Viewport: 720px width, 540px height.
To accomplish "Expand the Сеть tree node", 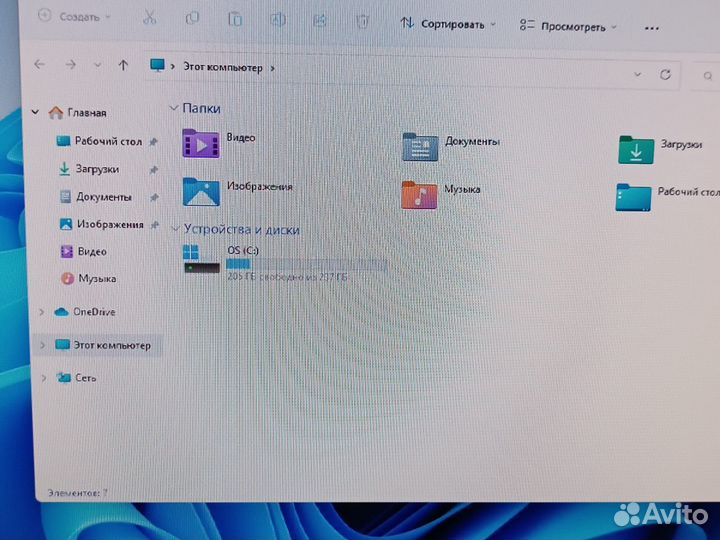I will pyautogui.click(x=44, y=378).
